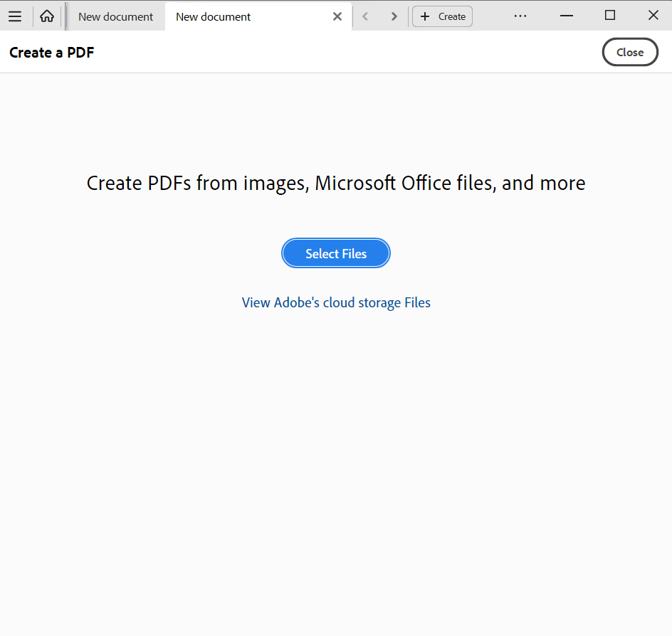Click the Create button with plus icon

[442, 16]
